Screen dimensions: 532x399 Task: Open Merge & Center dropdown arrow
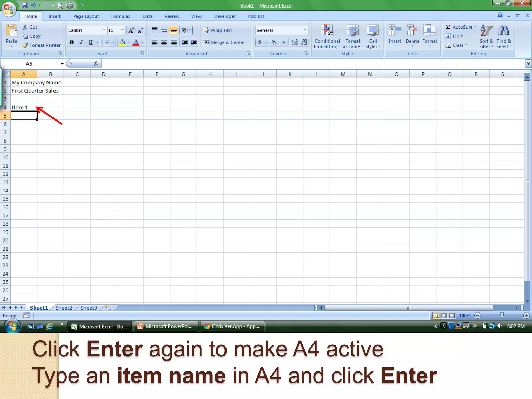[248, 42]
